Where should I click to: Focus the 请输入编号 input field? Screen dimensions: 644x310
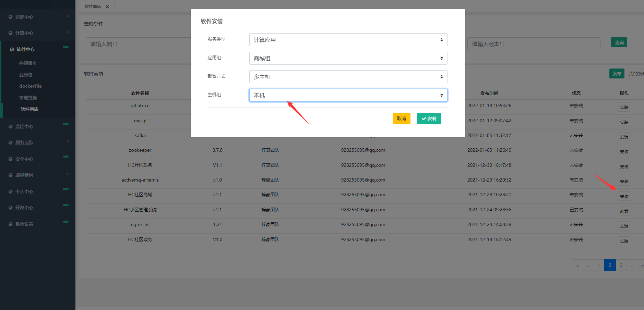(138, 44)
